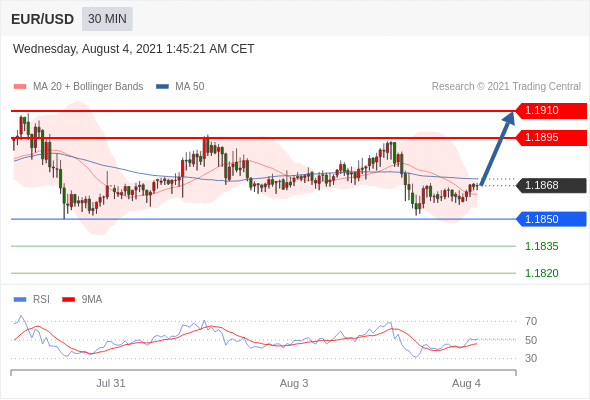The image size is (590, 400).
Task: Click the Aug 3 date axis label
Action: pos(294,383)
